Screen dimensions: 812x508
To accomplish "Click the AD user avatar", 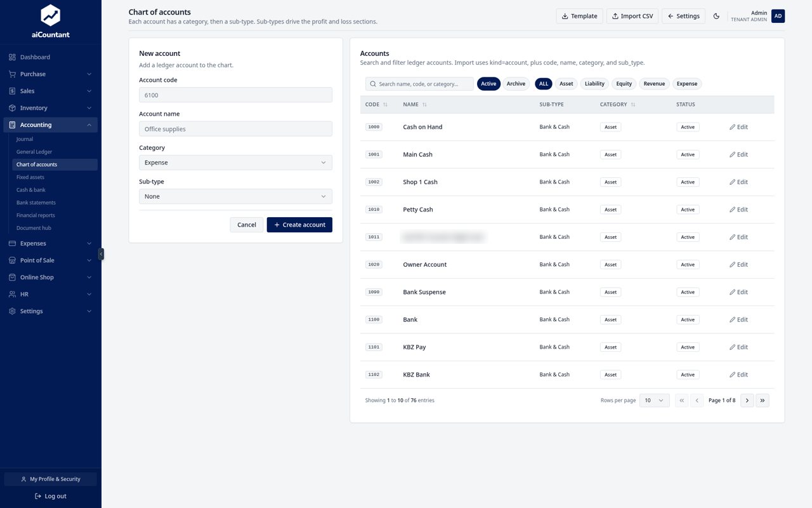I will tap(778, 16).
